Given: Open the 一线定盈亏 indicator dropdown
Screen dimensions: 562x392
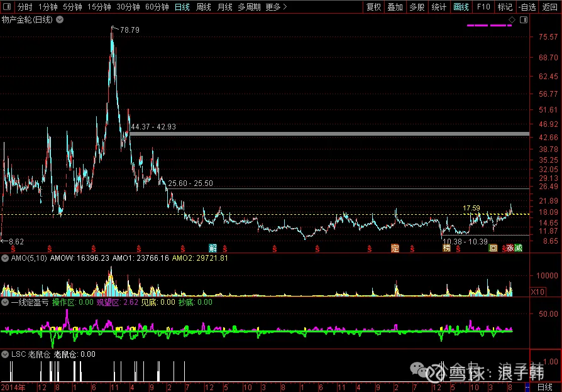Looking at the screenshot, I should point(5,302).
